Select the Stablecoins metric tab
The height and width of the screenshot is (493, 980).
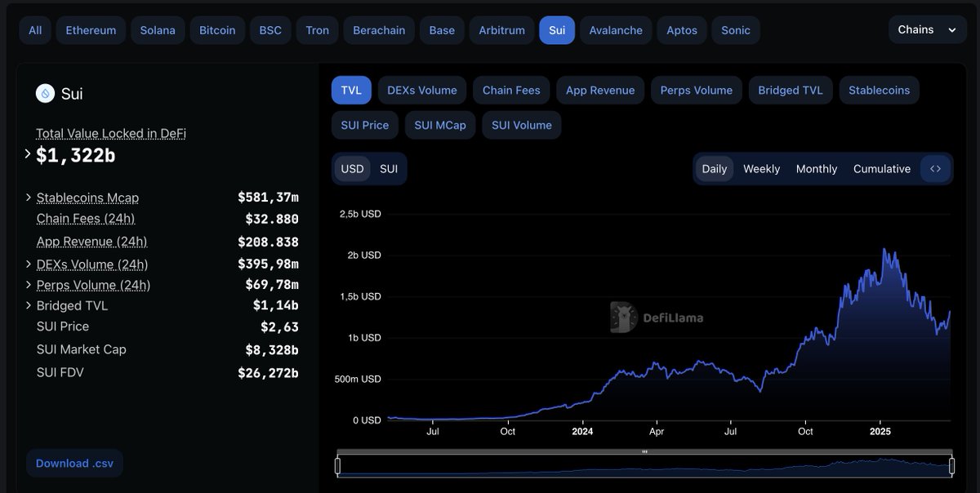(879, 90)
